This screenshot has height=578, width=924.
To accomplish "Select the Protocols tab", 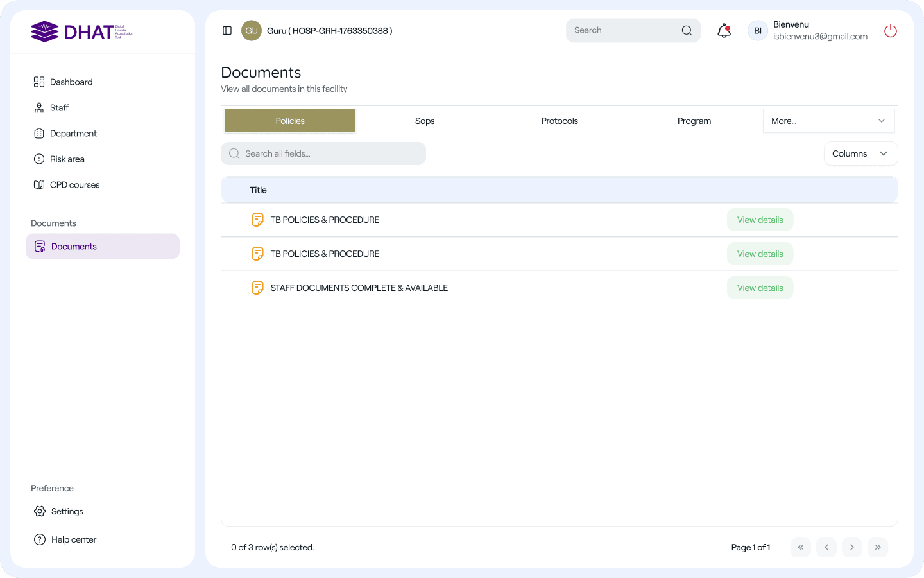I will click(x=560, y=121).
